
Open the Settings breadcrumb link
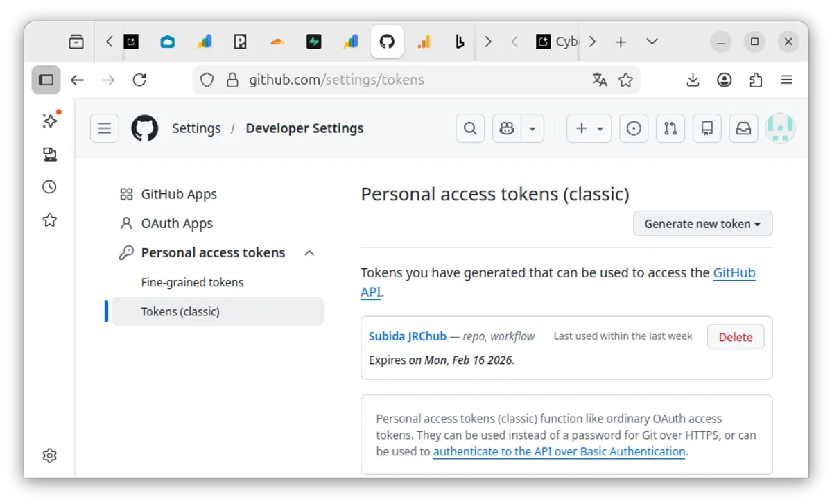pos(196,128)
